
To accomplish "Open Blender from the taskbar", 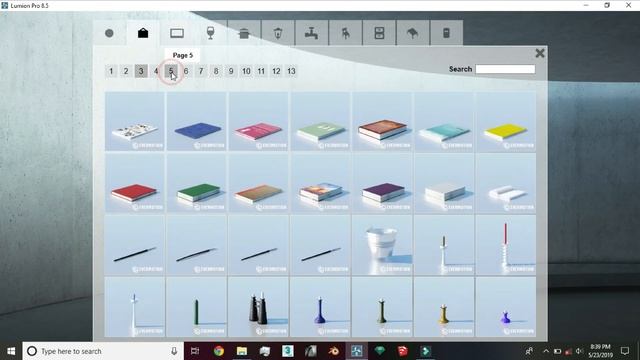I will point(334,351).
